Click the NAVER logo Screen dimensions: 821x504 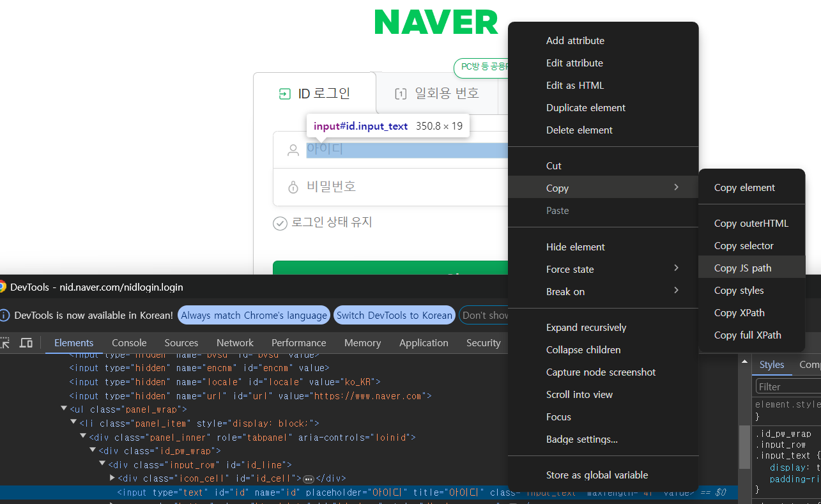coord(436,22)
